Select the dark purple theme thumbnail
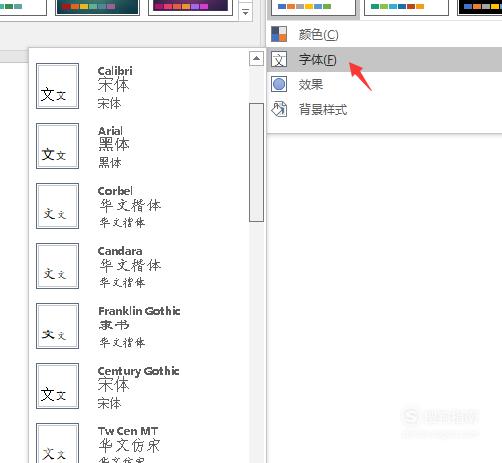Viewport: 502px width, 463px height. (190, 7)
